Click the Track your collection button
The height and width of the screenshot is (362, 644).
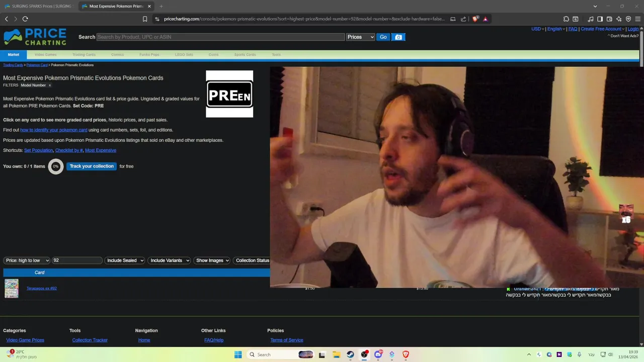coord(92,166)
